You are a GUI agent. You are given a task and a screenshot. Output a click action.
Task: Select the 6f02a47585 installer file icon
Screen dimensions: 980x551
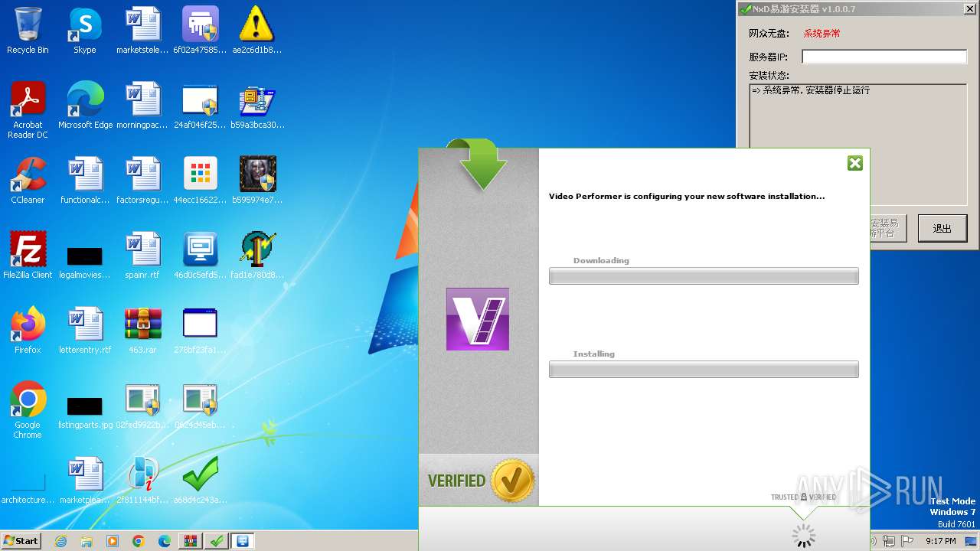pos(200,31)
